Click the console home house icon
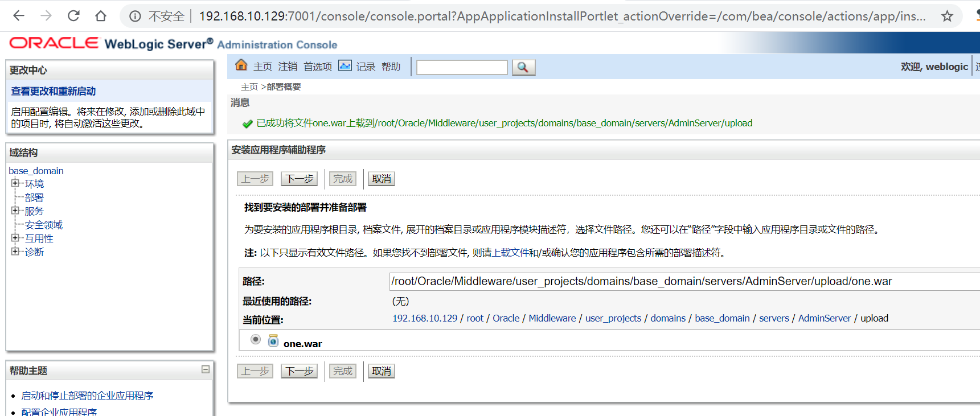 point(241,65)
